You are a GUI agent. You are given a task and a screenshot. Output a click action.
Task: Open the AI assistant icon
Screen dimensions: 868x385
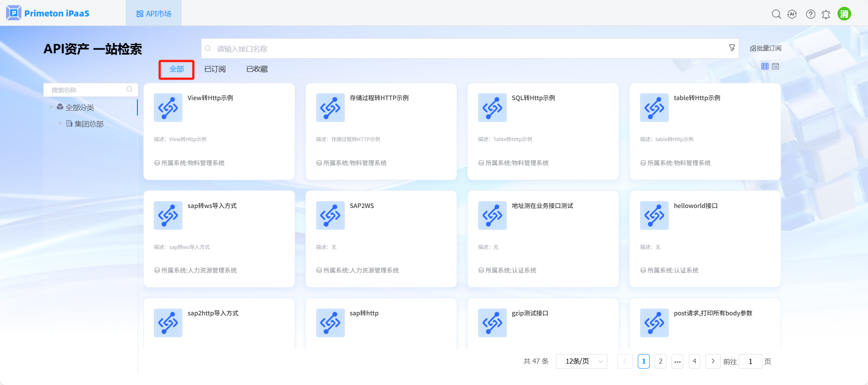(x=792, y=14)
